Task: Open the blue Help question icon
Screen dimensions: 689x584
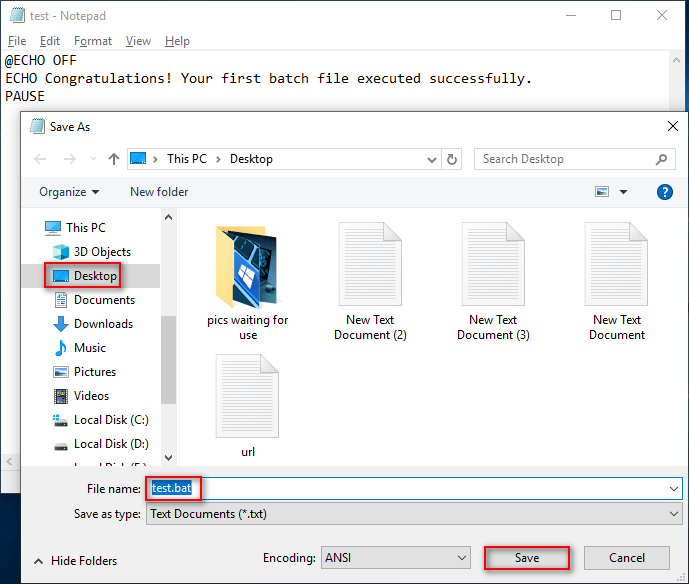Action: point(664,192)
